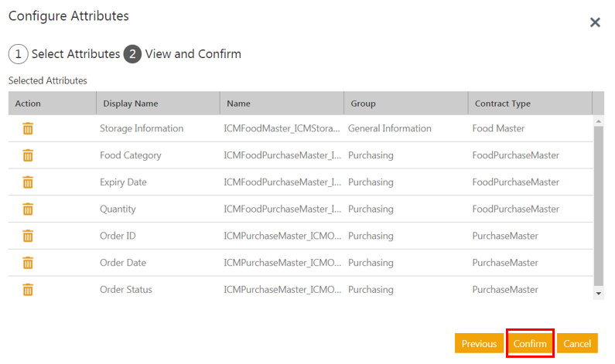Click trash icon beside Order Status
Screen dimensions: 615x364
coord(28,290)
